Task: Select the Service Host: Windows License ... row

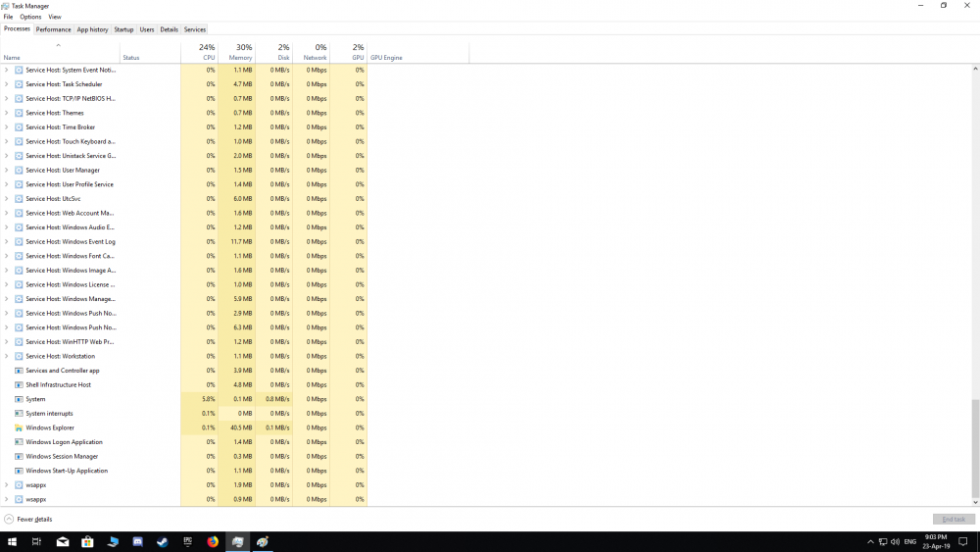Action: click(x=184, y=284)
